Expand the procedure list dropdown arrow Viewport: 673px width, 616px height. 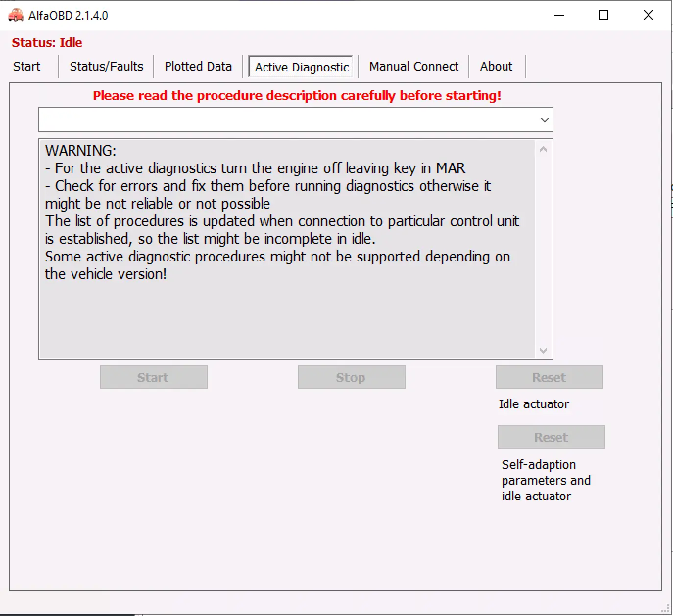click(x=544, y=120)
